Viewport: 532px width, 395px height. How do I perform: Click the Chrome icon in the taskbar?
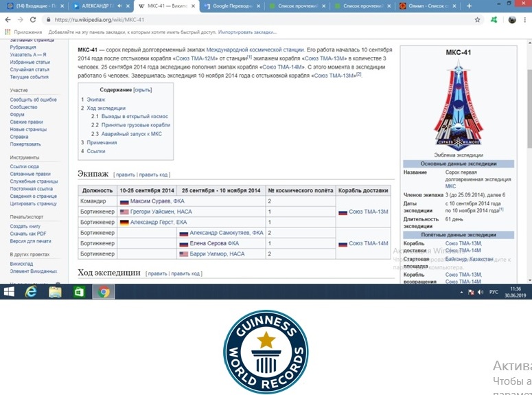click(x=104, y=292)
